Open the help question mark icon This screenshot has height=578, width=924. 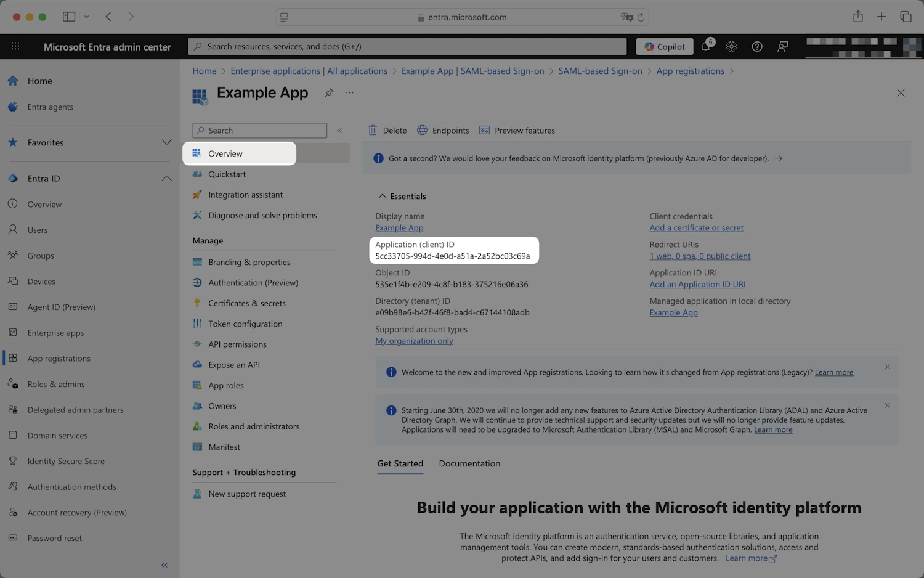[x=757, y=46]
